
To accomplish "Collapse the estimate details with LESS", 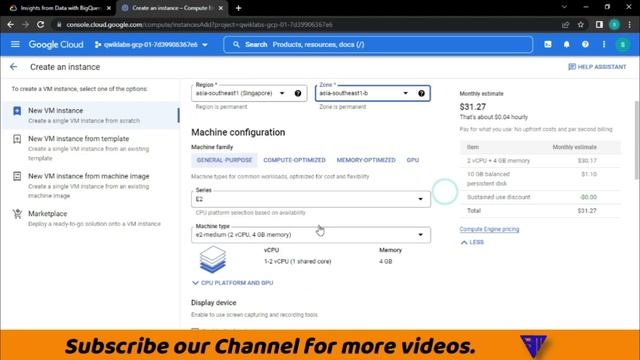I will tap(472, 242).
